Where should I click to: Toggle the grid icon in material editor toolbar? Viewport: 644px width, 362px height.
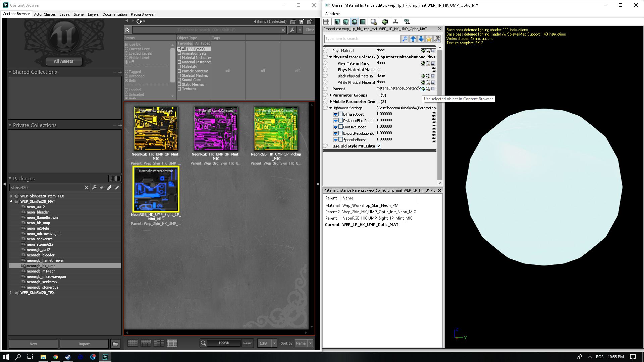[326, 22]
